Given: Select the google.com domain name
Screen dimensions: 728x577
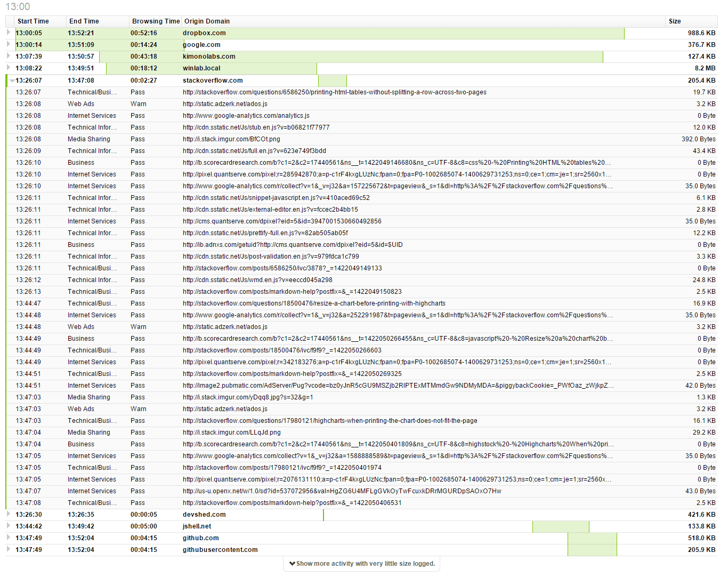Looking at the screenshot, I should (x=201, y=45).
